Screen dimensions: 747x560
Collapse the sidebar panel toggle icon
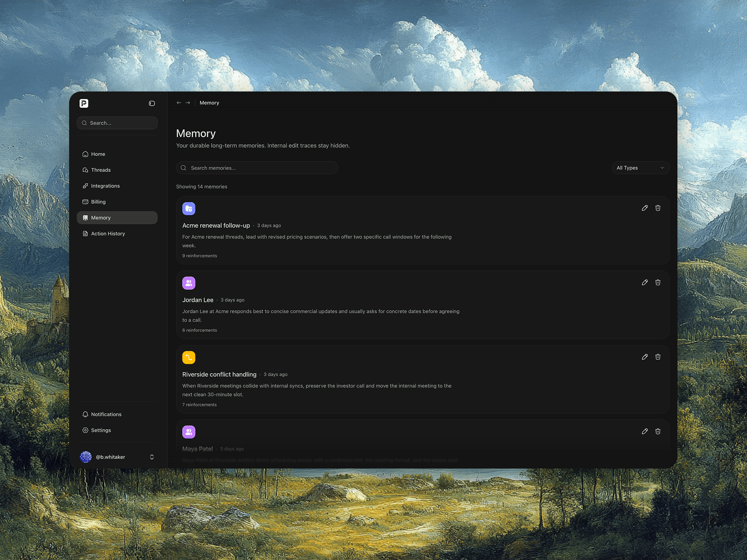pos(152,104)
